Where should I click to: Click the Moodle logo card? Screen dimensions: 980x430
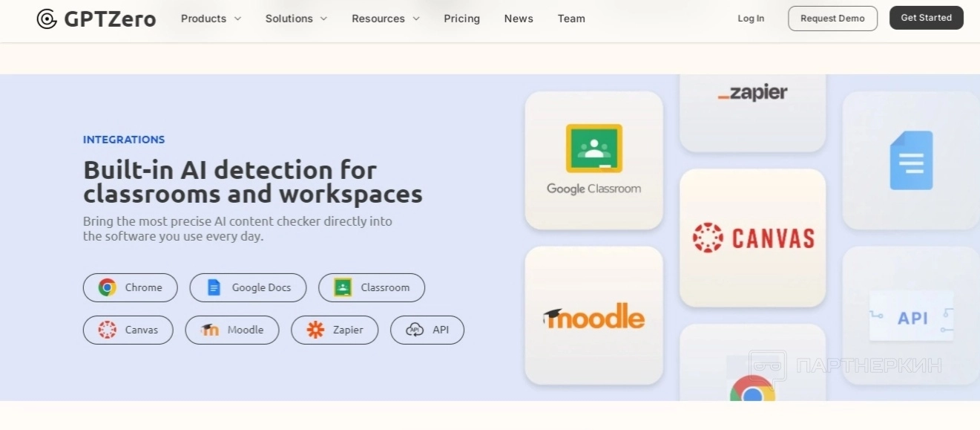(594, 316)
